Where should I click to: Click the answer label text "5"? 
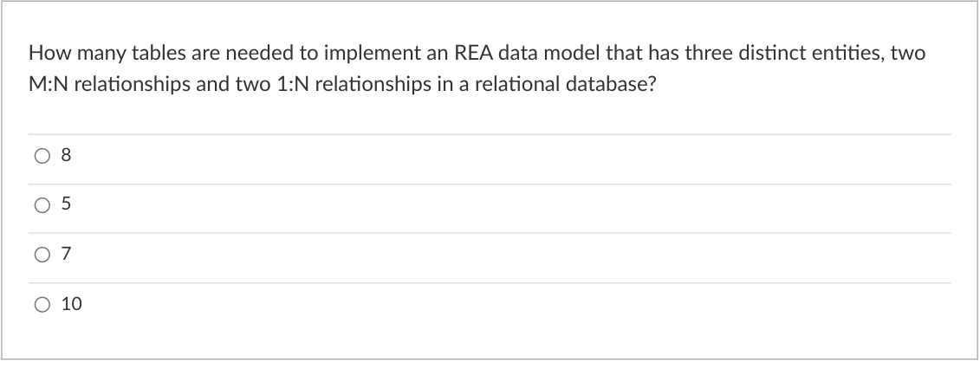[66, 204]
